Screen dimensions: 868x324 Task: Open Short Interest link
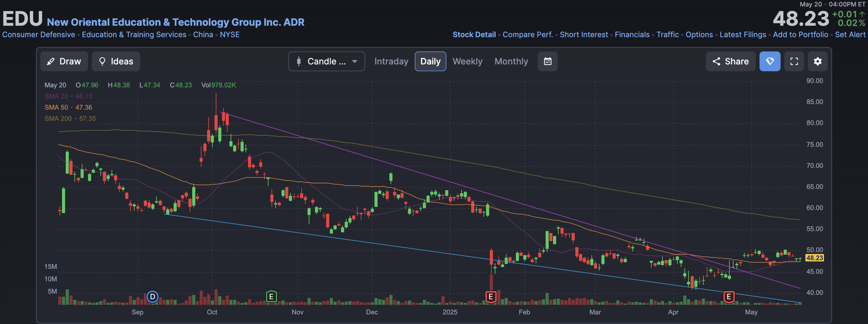[584, 35]
